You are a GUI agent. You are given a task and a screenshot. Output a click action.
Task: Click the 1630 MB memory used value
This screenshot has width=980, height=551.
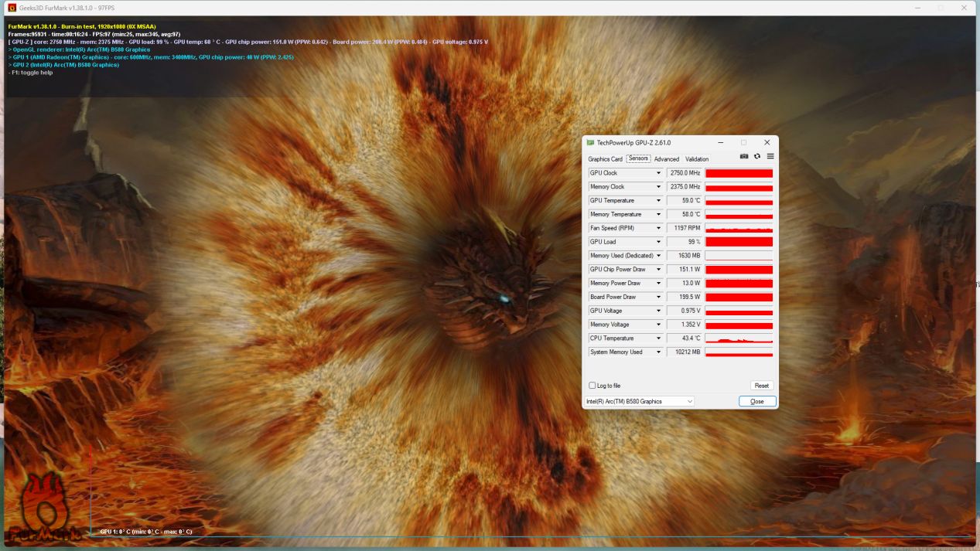coord(685,256)
